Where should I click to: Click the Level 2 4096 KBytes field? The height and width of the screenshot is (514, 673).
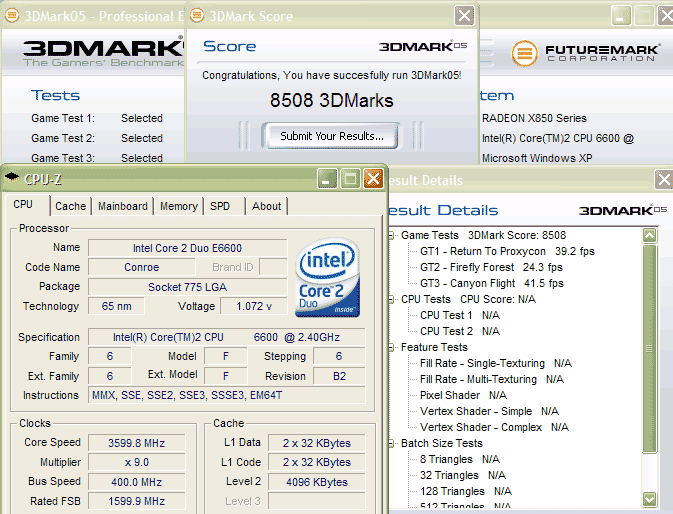tap(317, 482)
